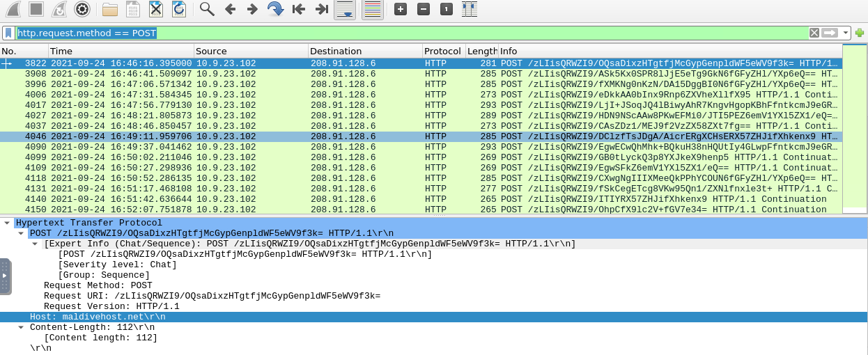Image resolution: width=868 pixels, height=355 pixels.
Task: Sort by the Protocol column header
Action: 444,51
